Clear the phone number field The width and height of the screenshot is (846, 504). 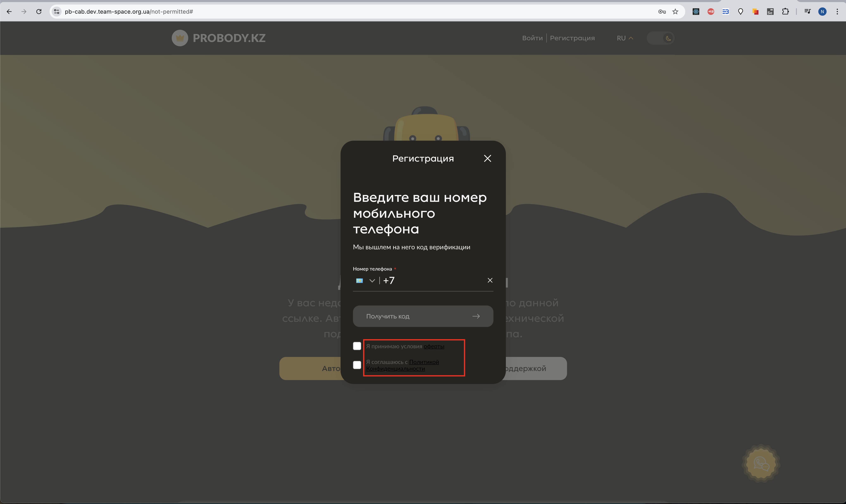click(490, 280)
